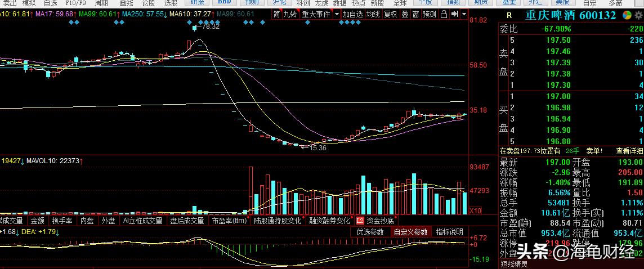
Task: Toggle the 简 simplified view
Action: 276,15
